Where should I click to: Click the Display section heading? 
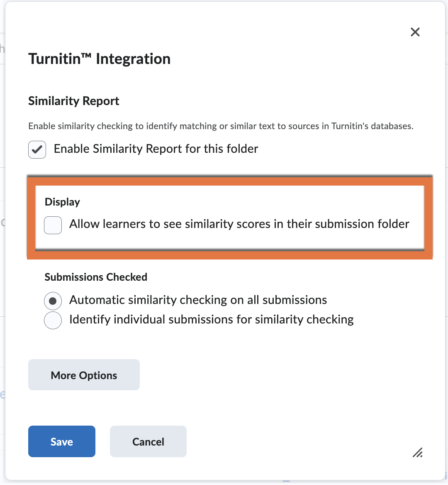(62, 202)
